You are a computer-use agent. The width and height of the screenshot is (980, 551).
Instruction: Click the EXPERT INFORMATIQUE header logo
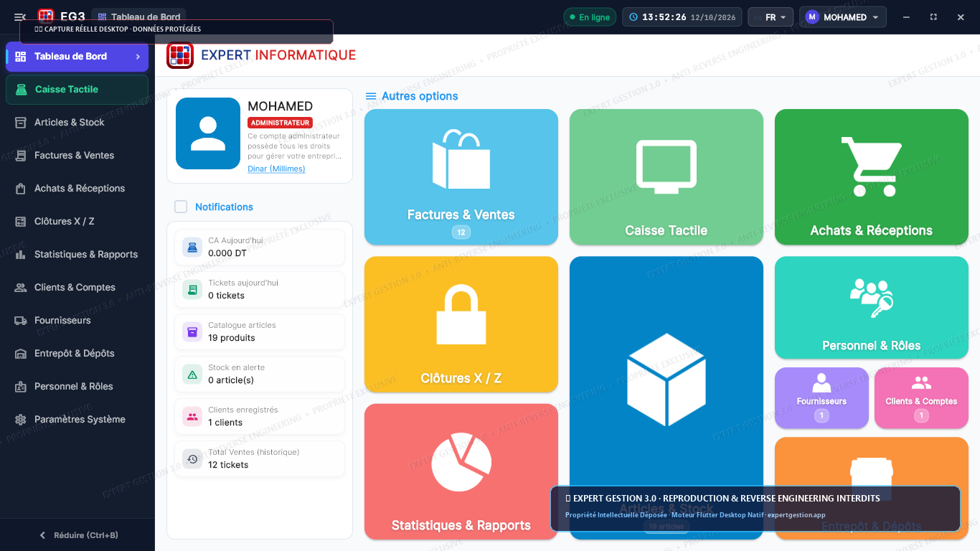pos(261,55)
